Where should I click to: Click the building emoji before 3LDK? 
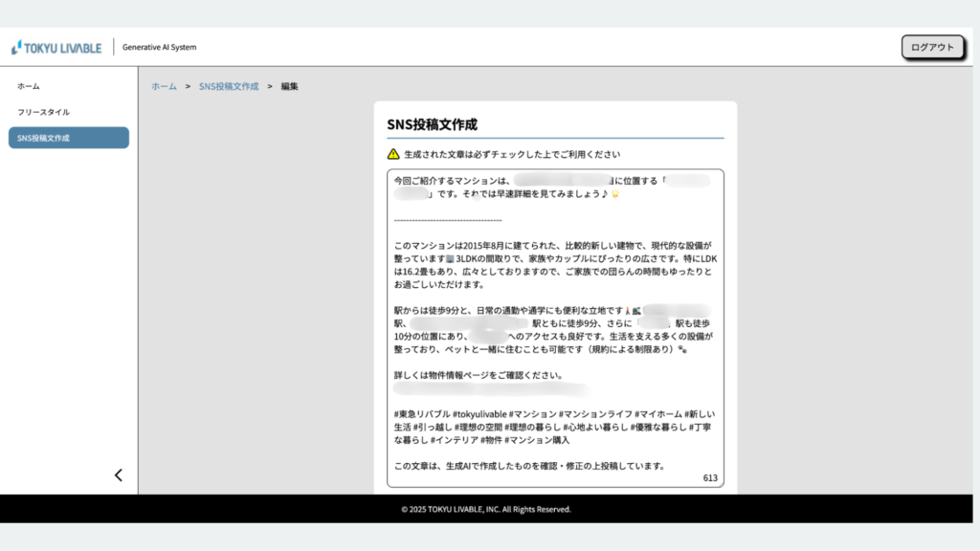(450, 259)
